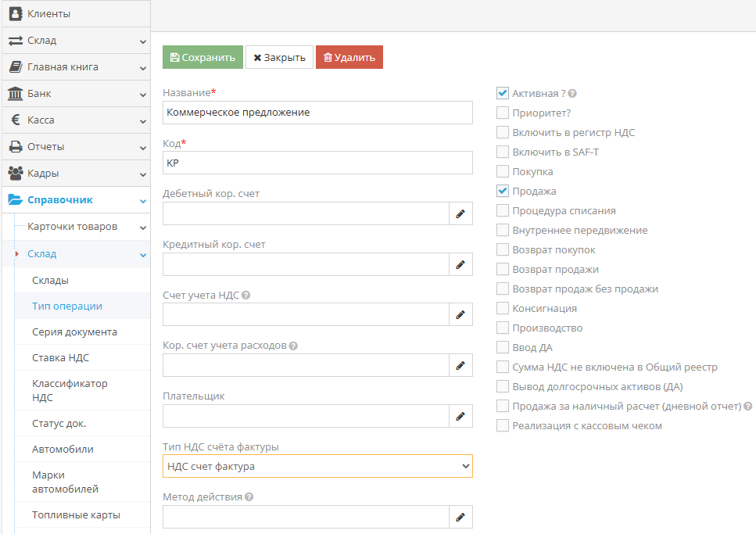This screenshot has height=534, width=756.
Task: Uncheck the Продажа checkbox
Action: click(x=503, y=191)
